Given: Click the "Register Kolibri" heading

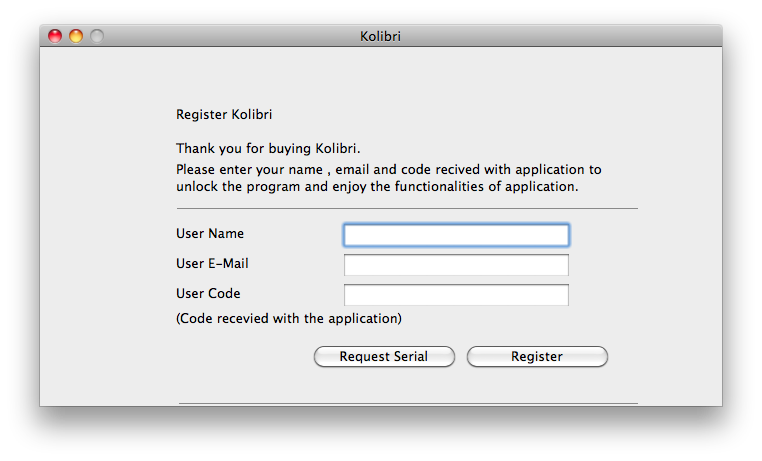Looking at the screenshot, I should click(x=224, y=115).
